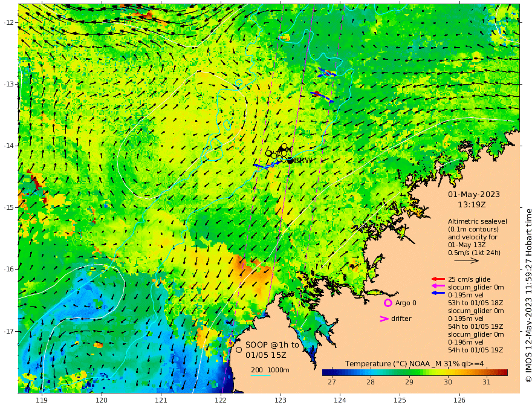Click the dark red end of temperature colorbar
This screenshot has height=411, width=532.
[505, 373]
